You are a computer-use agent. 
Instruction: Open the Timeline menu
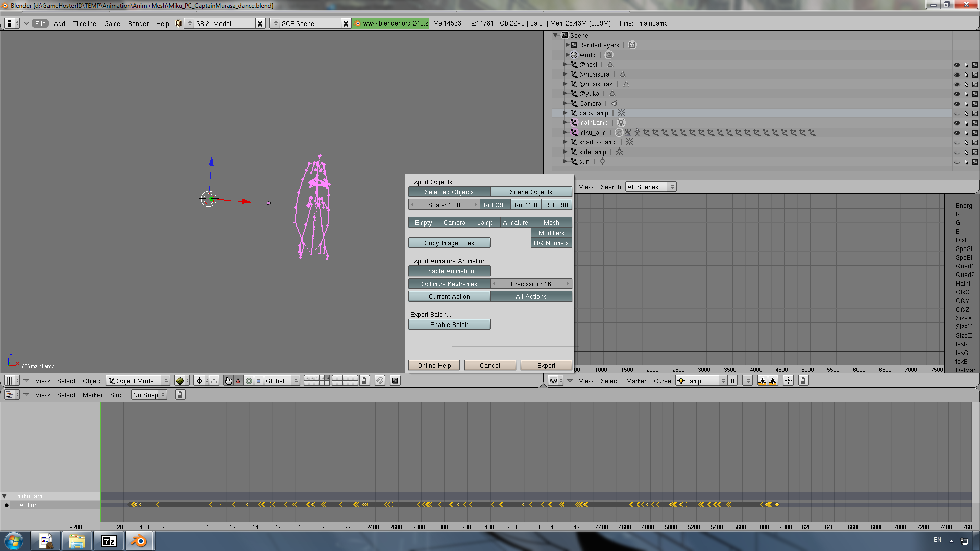click(84, 23)
